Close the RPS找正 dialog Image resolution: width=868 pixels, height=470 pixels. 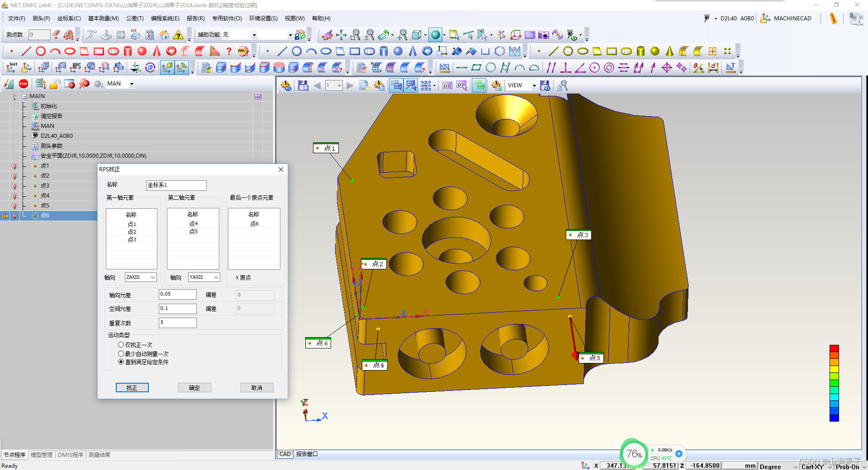pyautogui.click(x=281, y=169)
